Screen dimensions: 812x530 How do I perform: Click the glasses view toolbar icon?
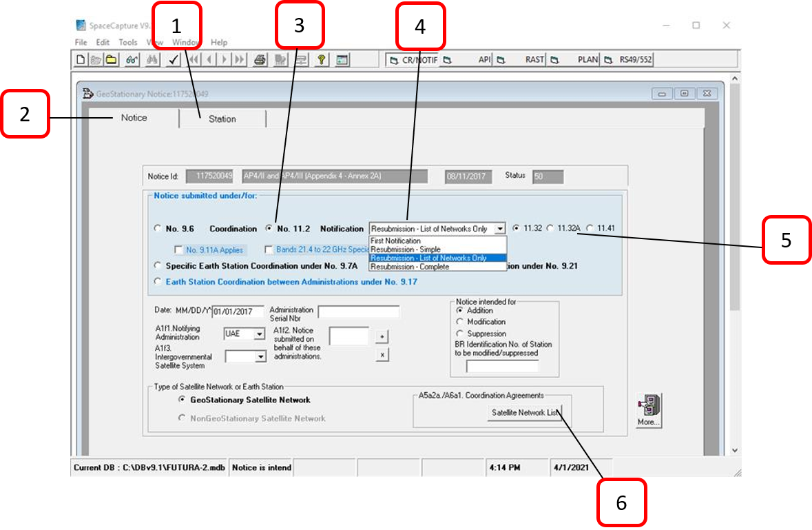pos(132,59)
